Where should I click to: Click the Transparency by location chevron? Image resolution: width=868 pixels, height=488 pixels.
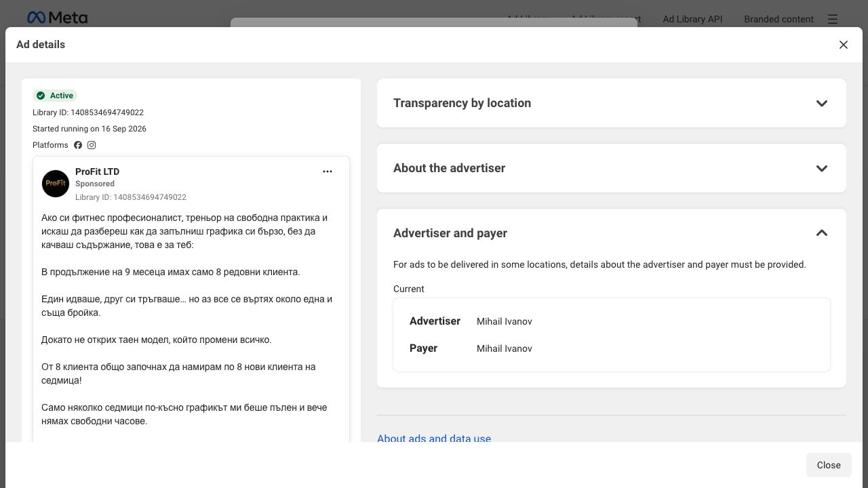[x=822, y=103]
